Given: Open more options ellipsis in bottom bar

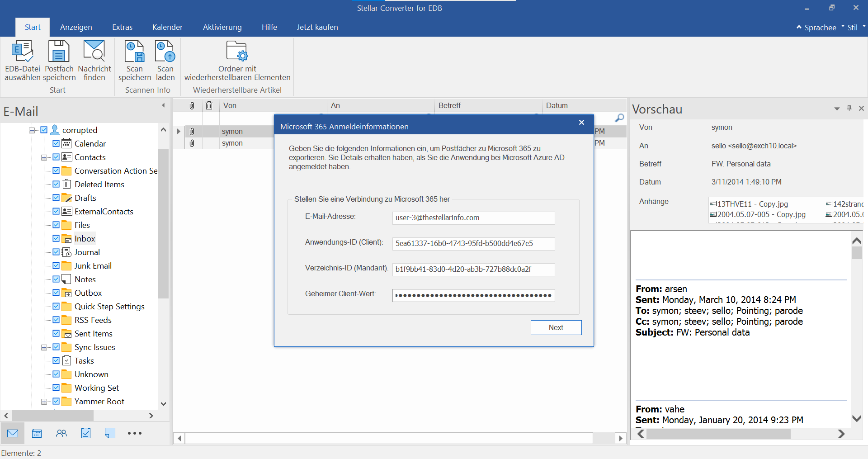Looking at the screenshot, I should pos(135,433).
